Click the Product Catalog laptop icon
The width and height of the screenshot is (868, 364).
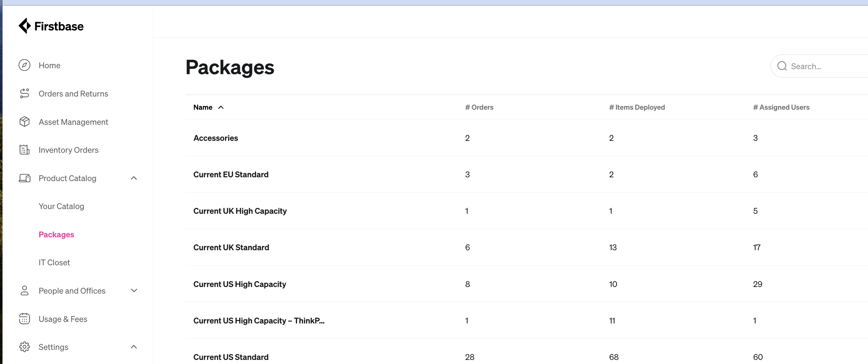pos(24,178)
